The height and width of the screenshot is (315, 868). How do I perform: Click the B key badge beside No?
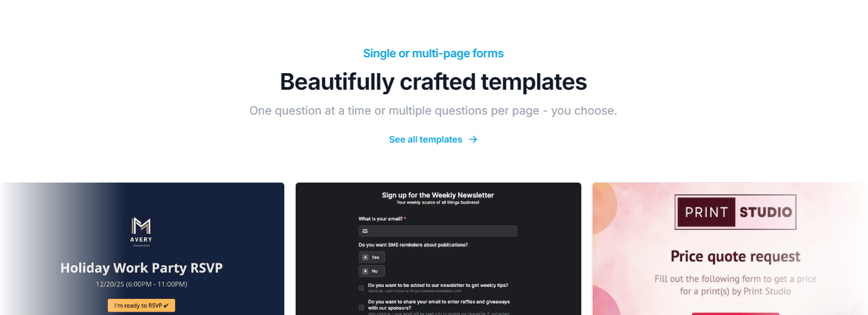(365, 271)
